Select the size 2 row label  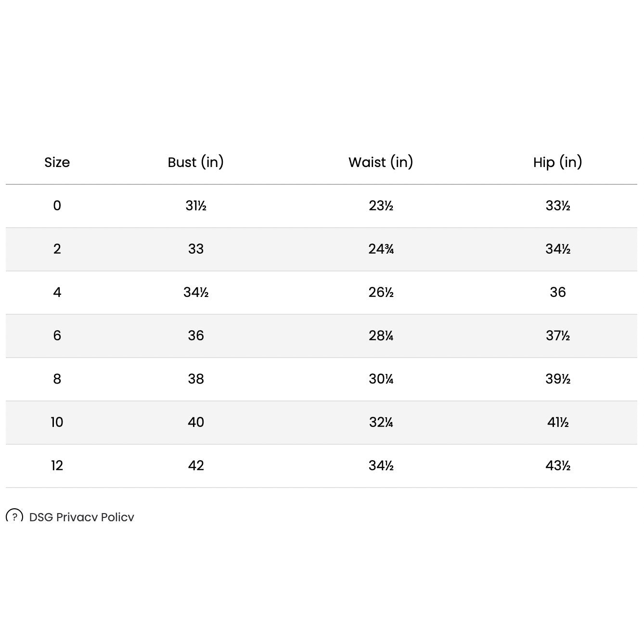click(x=57, y=249)
